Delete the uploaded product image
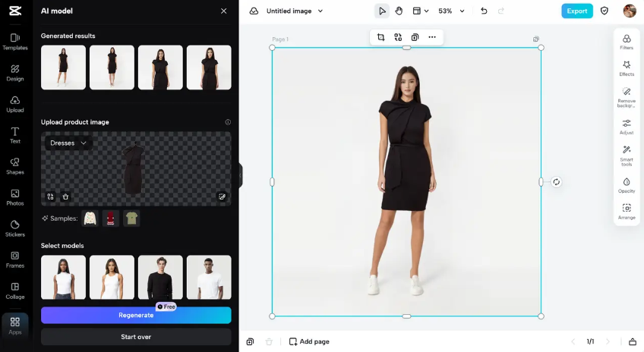Image resolution: width=644 pixels, height=352 pixels. point(65,196)
